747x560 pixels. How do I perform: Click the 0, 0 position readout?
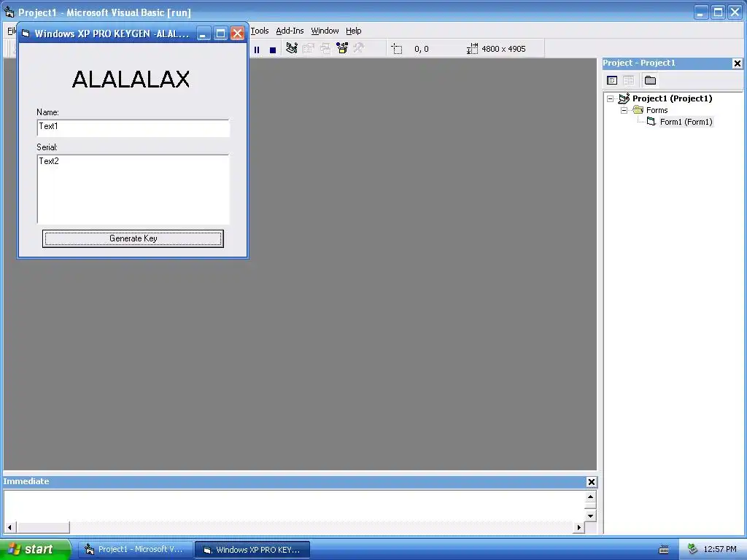point(421,49)
